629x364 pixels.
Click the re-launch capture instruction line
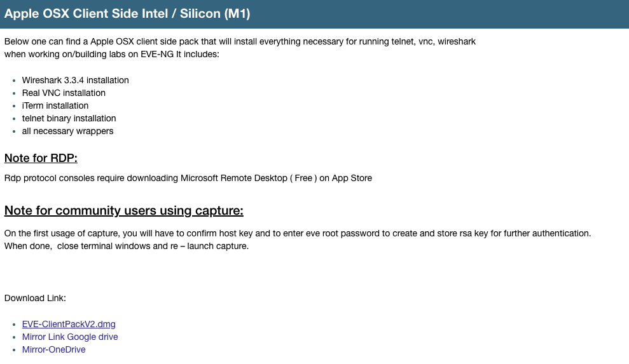coord(127,246)
